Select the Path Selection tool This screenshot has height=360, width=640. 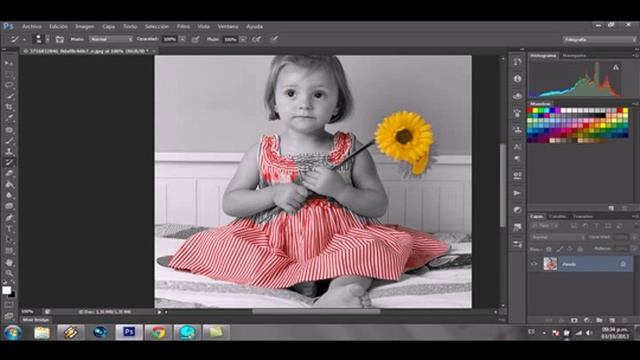(x=9, y=240)
